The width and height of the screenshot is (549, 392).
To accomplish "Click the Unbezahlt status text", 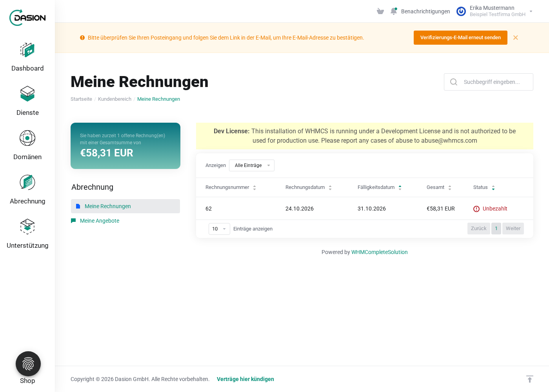I will click(x=495, y=209).
